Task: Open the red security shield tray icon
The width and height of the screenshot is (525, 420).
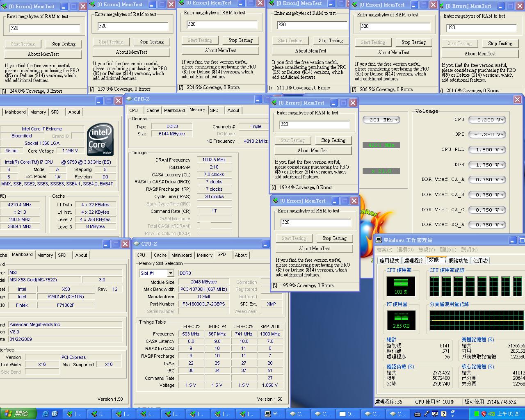Action: click(x=484, y=413)
